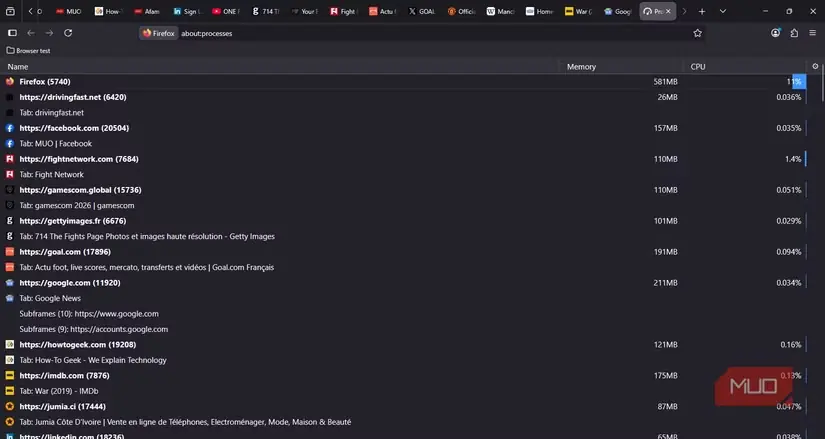The width and height of the screenshot is (825, 439).
Task: Click the 211MB memory value for google.com
Action: click(x=665, y=283)
